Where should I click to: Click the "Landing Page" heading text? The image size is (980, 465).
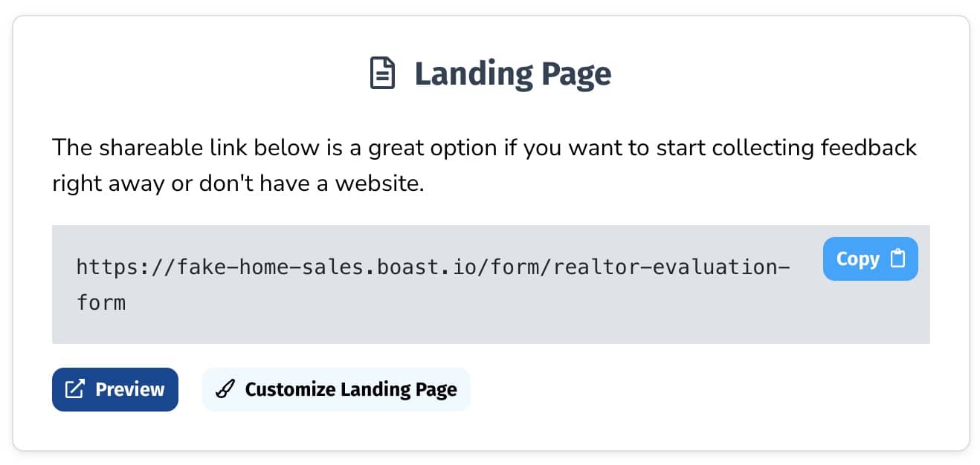click(x=512, y=74)
